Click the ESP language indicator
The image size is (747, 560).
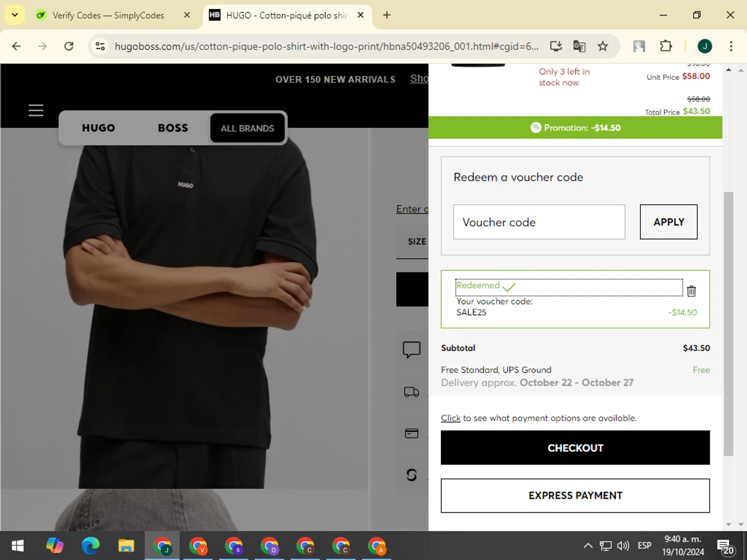[644, 546]
